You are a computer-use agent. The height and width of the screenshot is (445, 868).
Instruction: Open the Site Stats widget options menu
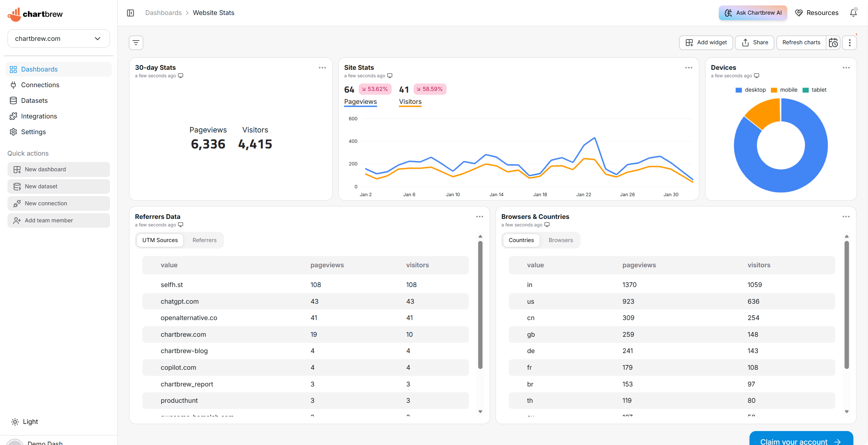[x=689, y=68]
